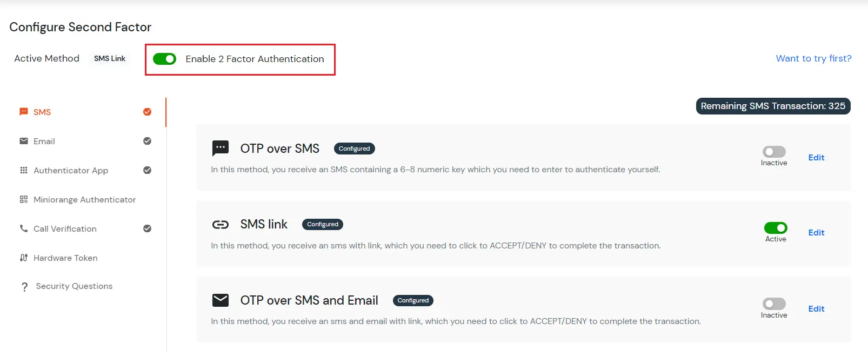Enable OTP over SMS and Email toggle
This screenshot has height=357, width=868.
coord(774,304)
